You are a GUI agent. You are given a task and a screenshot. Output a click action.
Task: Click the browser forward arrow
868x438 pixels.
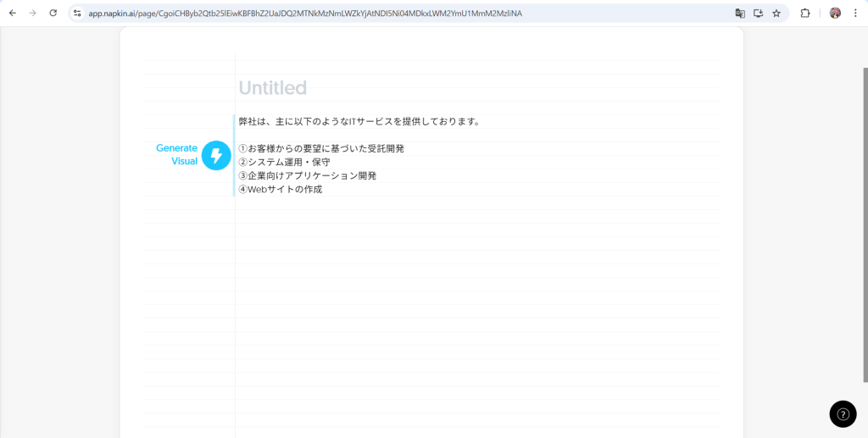click(x=33, y=14)
